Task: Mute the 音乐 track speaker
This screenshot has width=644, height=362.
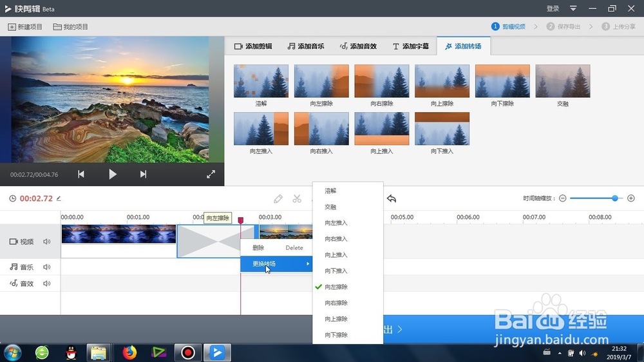Action: point(47,267)
